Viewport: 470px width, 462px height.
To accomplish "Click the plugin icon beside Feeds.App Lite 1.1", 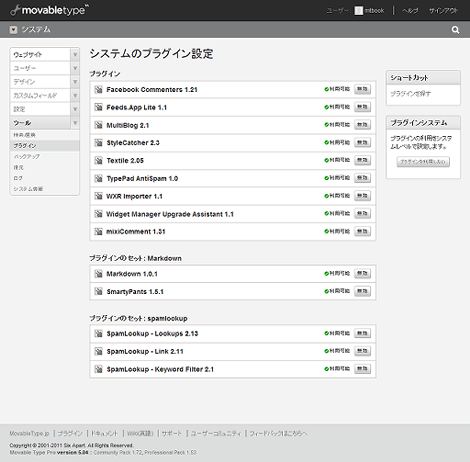I will click(98, 107).
